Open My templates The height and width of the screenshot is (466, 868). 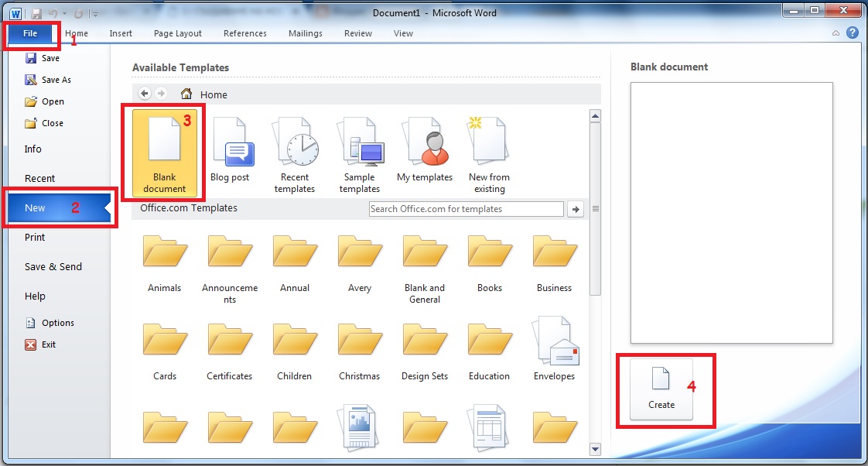click(x=424, y=147)
